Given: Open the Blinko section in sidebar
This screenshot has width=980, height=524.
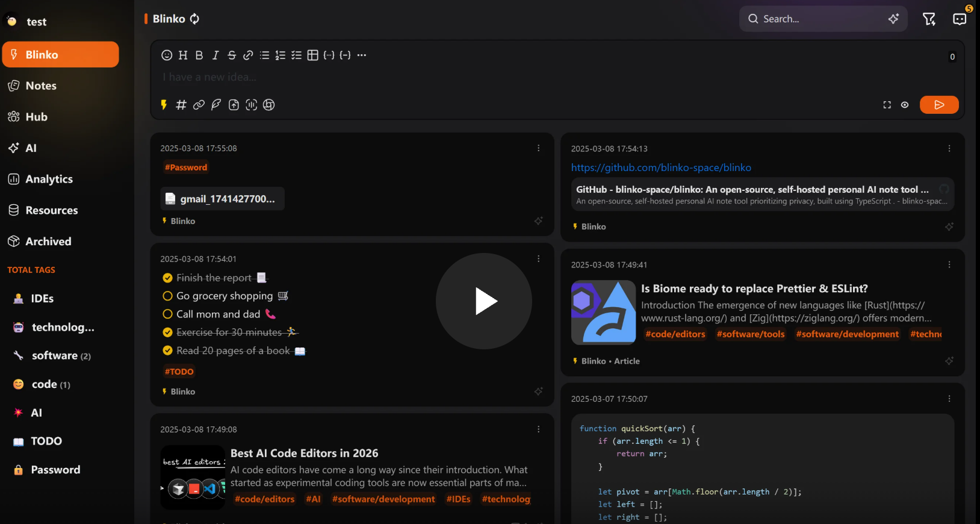Looking at the screenshot, I should pyautogui.click(x=60, y=54).
